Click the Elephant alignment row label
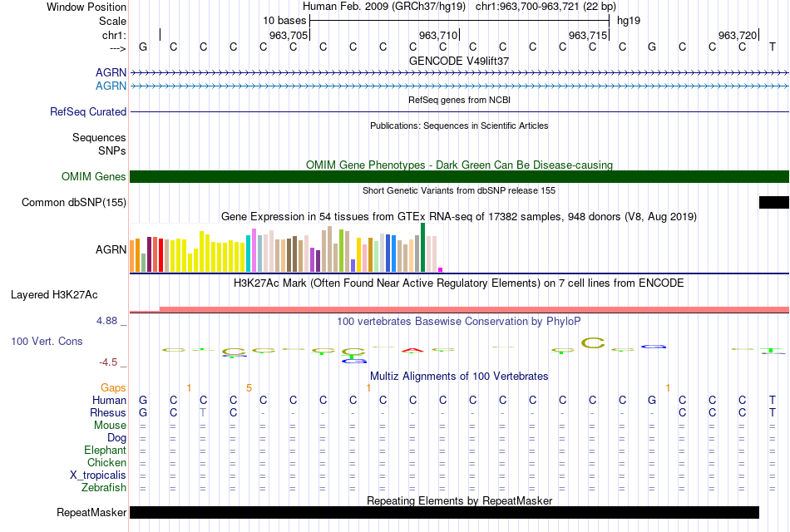The height and width of the screenshot is (532, 790). tap(105, 451)
